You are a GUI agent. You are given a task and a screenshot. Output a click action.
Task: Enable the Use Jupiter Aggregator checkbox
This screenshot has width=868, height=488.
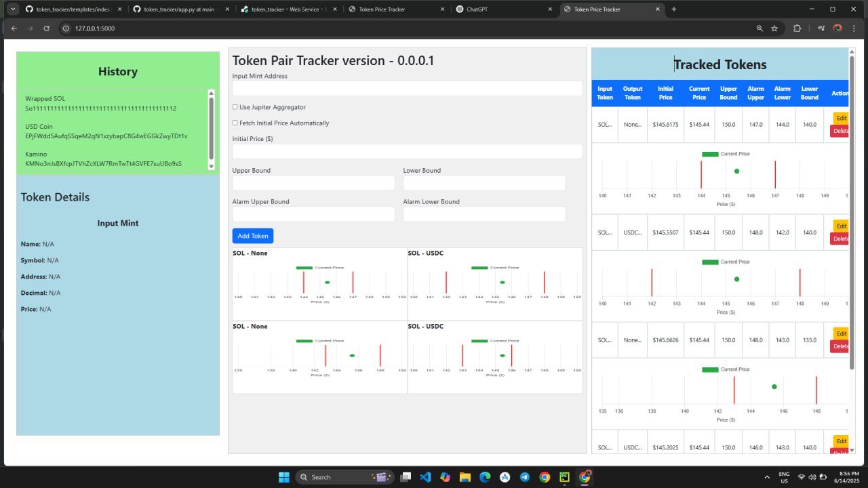pyautogui.click(x=235, y=107)
